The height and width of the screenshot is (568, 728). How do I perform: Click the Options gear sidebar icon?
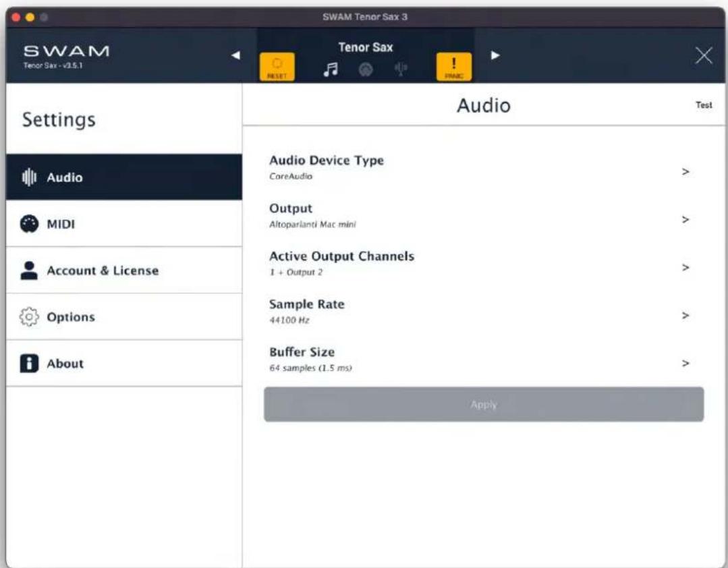[x=29, y=317]
